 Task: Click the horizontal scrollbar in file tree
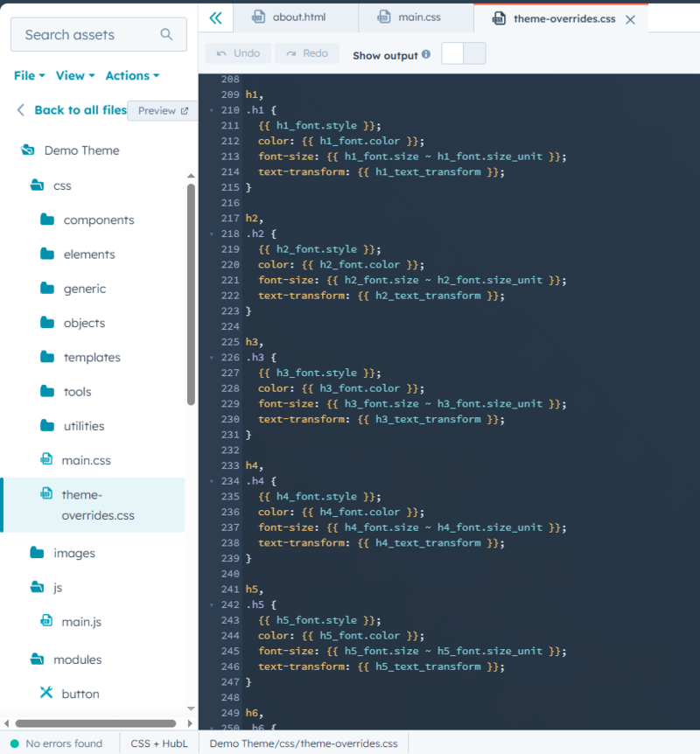[96, 723]
